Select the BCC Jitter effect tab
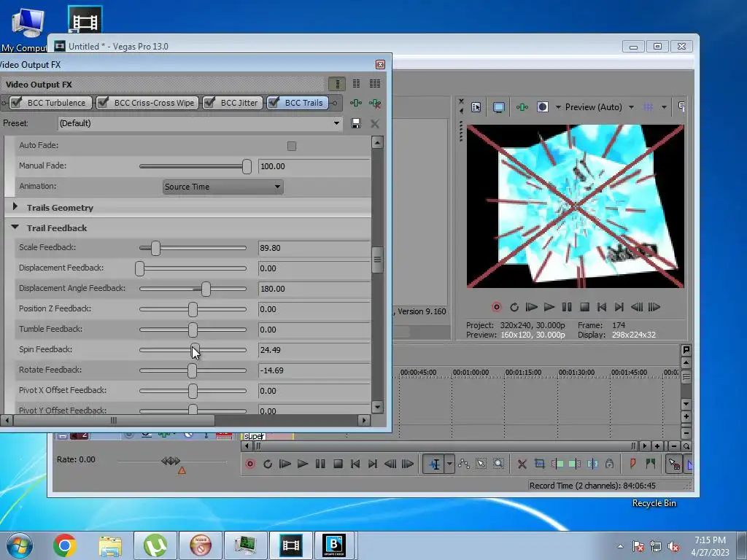 tap(239, 103)
